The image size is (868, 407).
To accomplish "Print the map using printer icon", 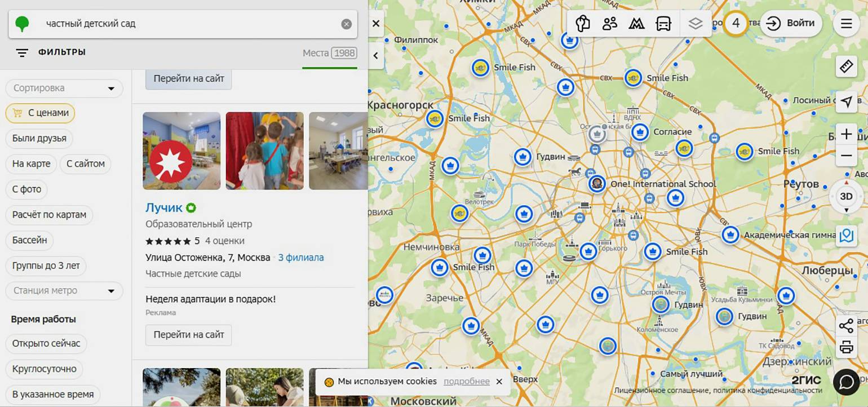I will coord(846,347).
